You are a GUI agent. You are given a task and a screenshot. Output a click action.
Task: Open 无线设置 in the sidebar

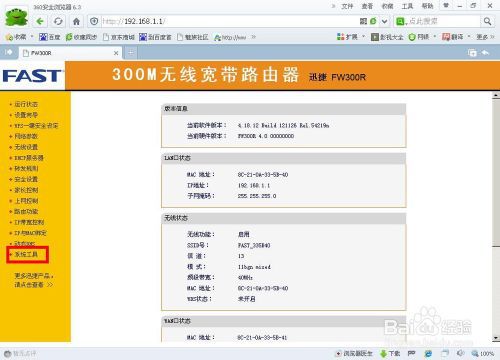26,147
